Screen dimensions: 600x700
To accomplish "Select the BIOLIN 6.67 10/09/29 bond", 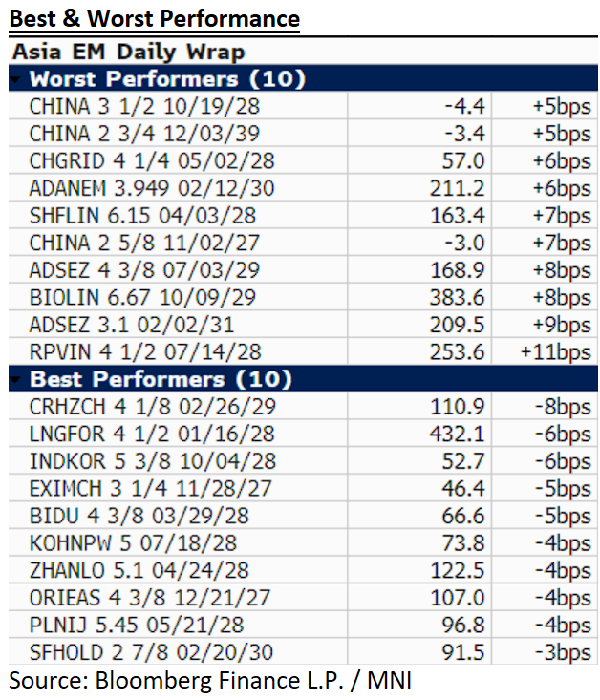I will (144, 298).
